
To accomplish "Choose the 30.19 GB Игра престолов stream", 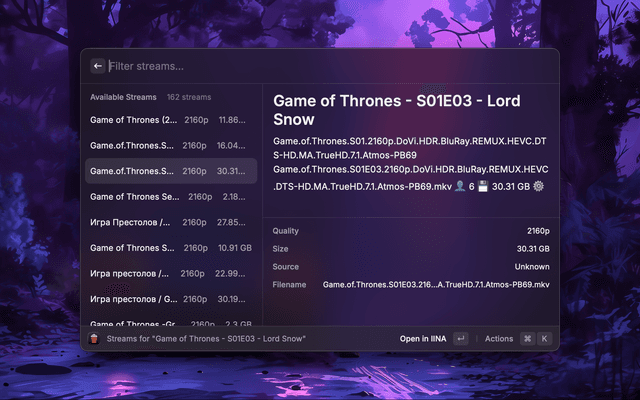I will coord(170,299).
